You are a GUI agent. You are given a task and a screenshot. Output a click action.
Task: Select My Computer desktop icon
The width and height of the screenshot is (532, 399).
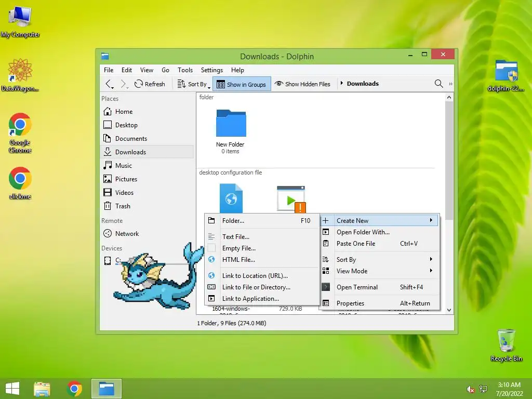(x=20, y=22)
